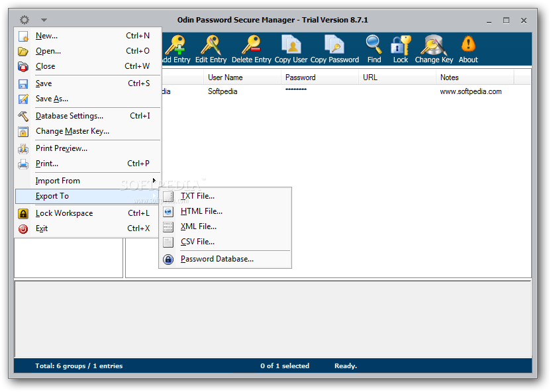The image size is (551, 392).
Task: Click the Password Database lock icon
Action: tap(168, 260)
